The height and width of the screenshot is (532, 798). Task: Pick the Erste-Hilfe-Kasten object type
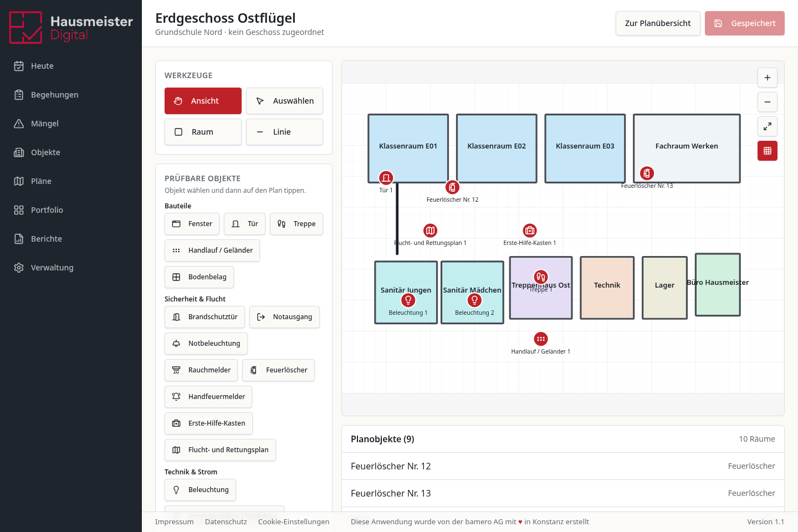point(208,423)
